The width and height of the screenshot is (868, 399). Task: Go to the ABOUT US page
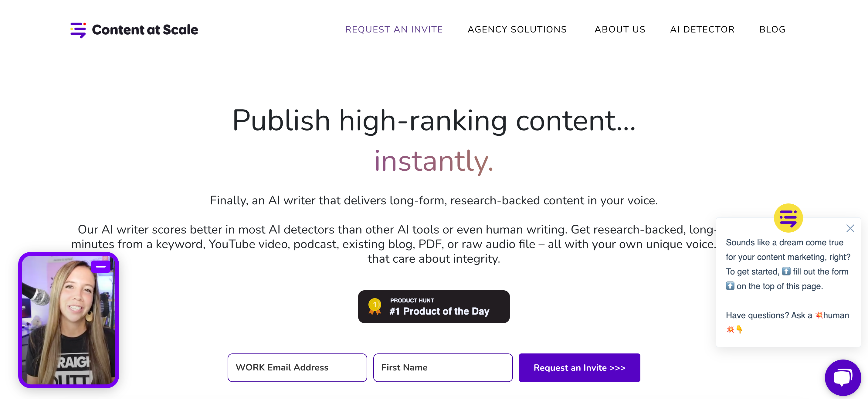coord(620,30)
